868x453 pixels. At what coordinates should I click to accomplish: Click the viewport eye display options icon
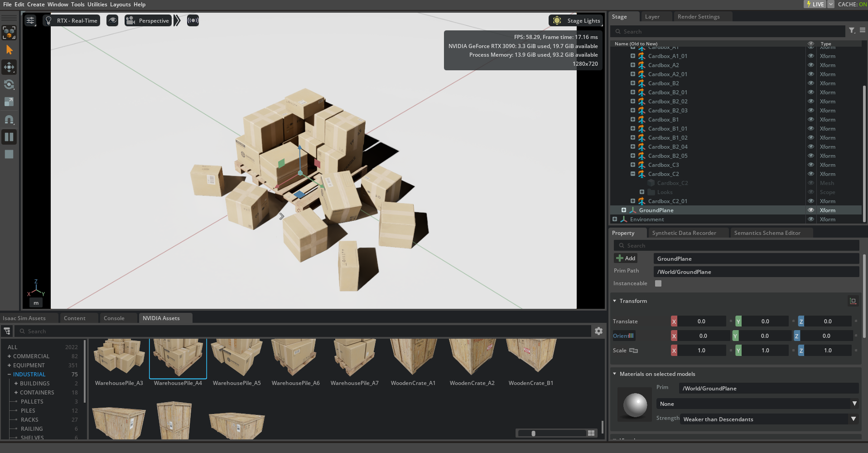[112, 20]
